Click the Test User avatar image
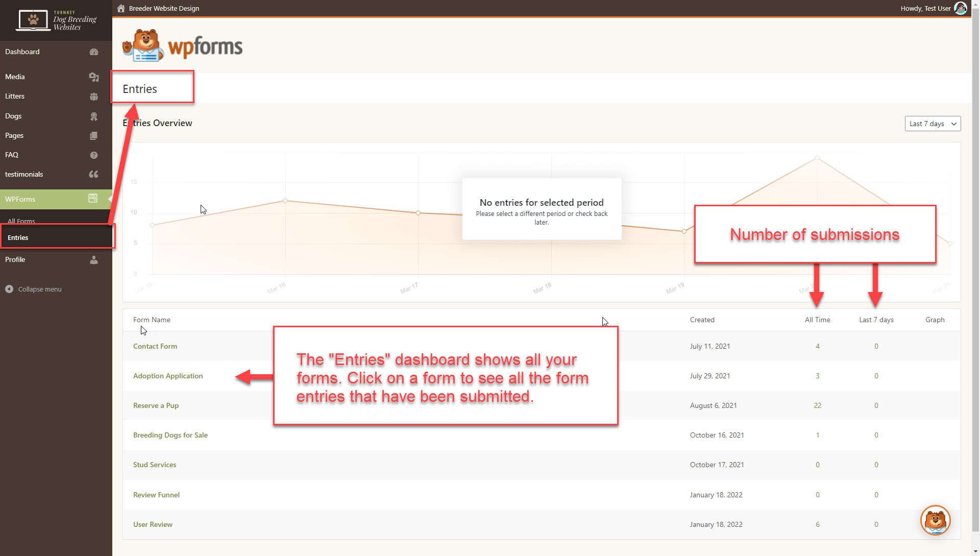Image resolution: width=980 pixels, height=556 pixels. point(961,8)
